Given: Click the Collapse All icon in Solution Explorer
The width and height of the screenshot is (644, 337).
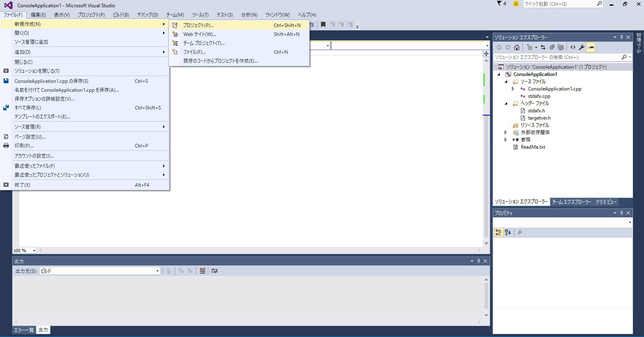Looking at the screenshot, I should (x=552, y=47).
